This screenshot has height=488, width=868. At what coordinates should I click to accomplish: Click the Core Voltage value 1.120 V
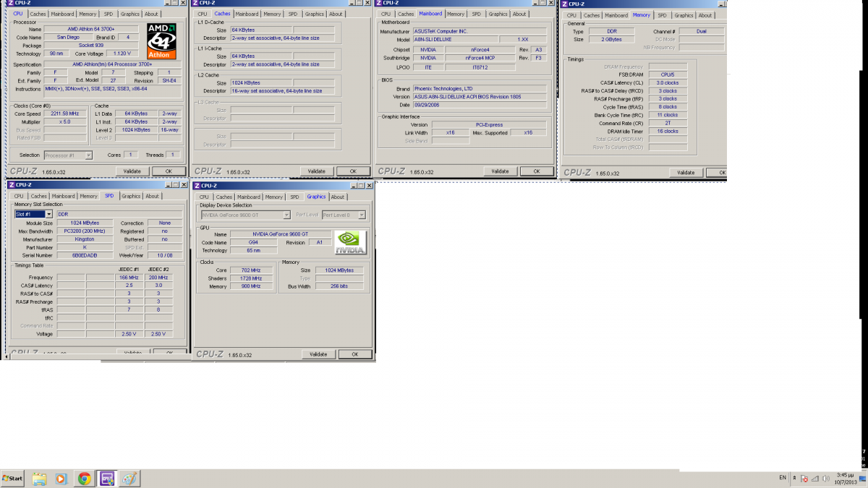pos(122,53)
